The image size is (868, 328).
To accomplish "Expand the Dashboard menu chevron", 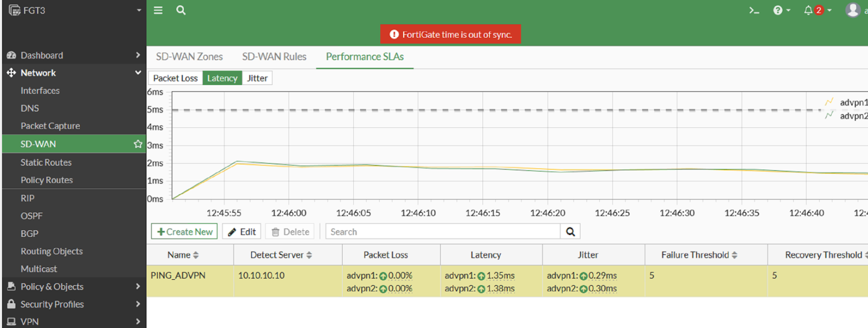I will [x=138, y=55].
